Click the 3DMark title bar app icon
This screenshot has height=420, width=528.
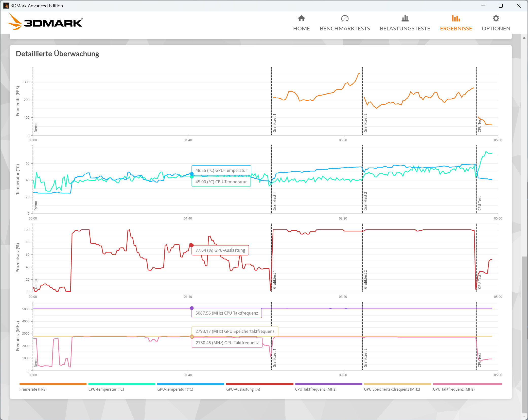pyautogui.click(x=6, y=6)
